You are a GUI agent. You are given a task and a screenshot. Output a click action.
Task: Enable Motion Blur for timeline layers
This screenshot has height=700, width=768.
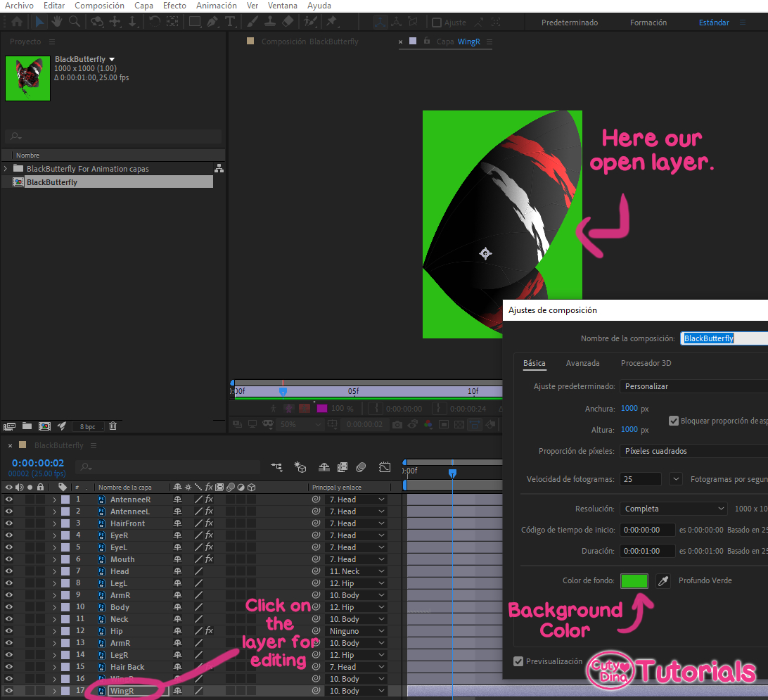[361, 466]
